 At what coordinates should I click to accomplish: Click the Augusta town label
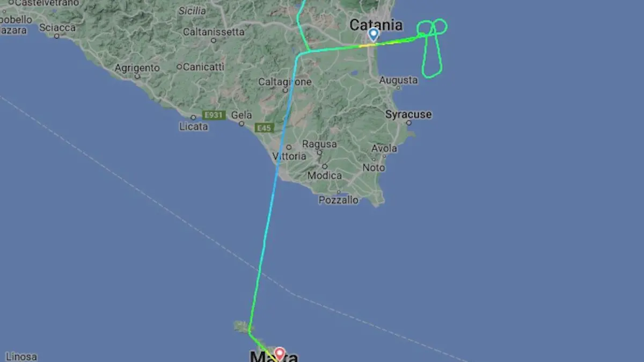tap(398, 80)
